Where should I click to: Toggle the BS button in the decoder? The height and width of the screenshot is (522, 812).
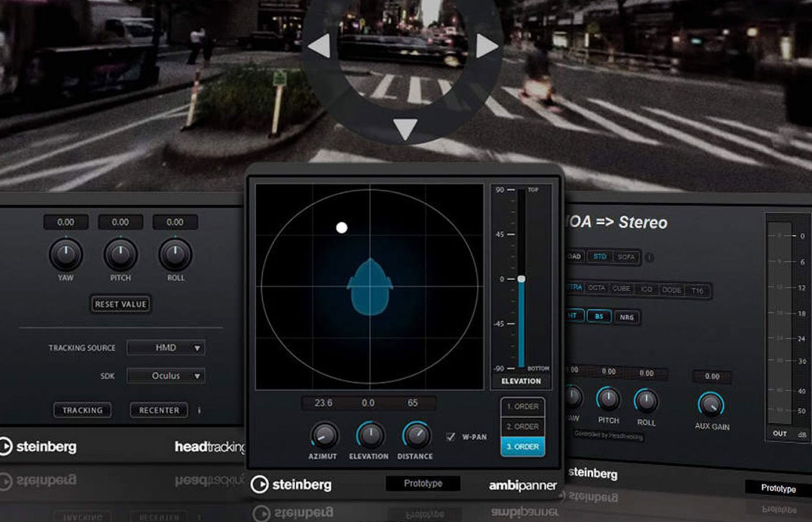599,317
